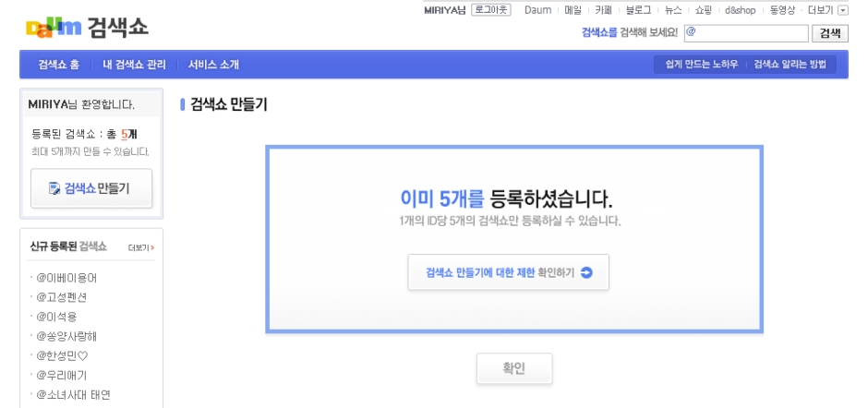The height and width of the screenshot is (408, 868).
Task: Open the d&shop link
Action: point(741,10)
